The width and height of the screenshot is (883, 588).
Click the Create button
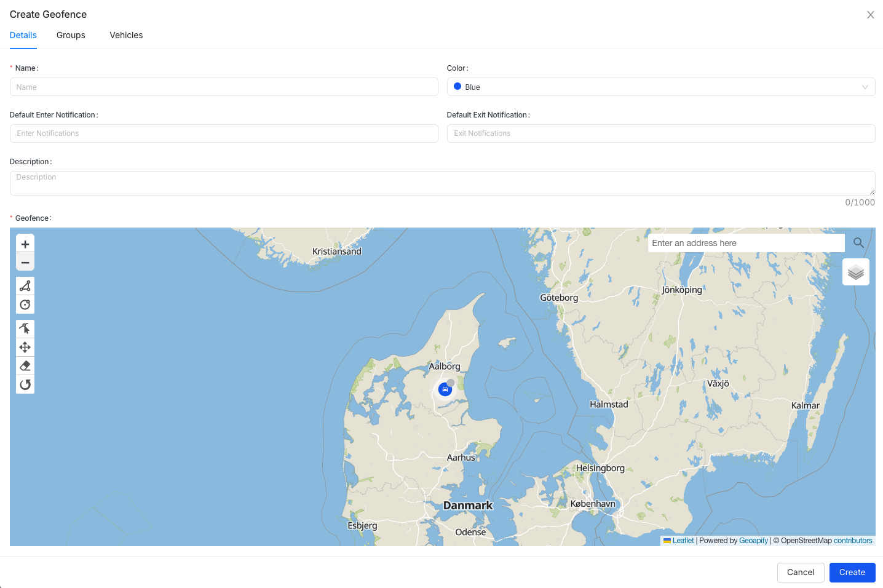pos(852,572)
